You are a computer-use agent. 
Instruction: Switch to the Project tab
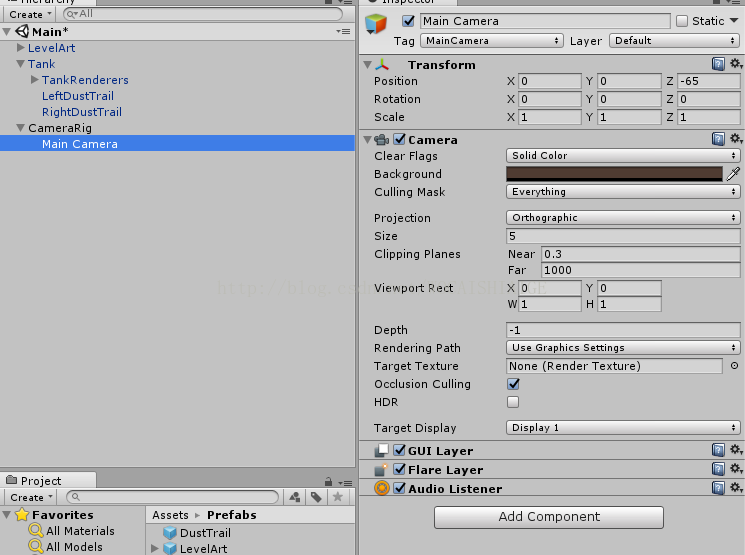pyautogui.click(x=48, y=480)
